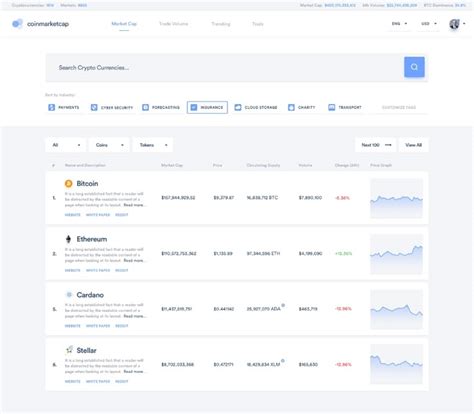Open the Coins filter dropdown
The width and height of the screenshot is (474, 414).
click(109, 145)
